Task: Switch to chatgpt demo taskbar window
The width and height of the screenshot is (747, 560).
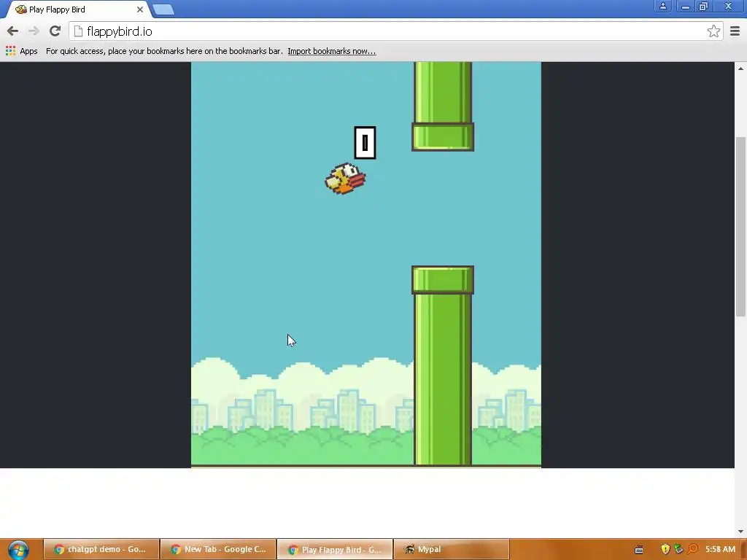Action: coord(101,550)
